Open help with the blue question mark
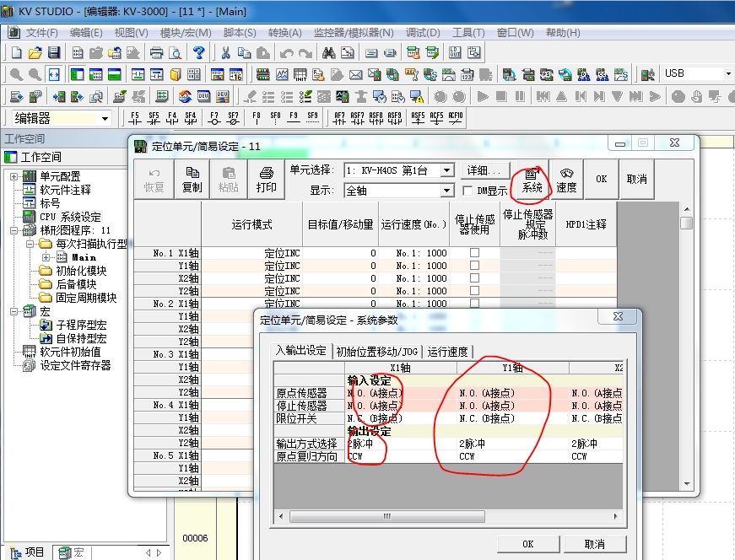 [x=199, y=52]
